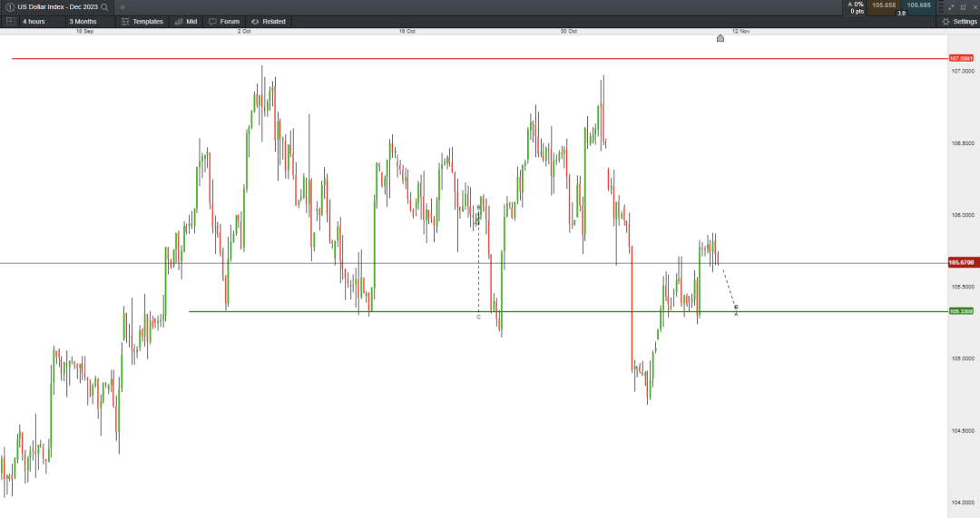Click the collapse arrows icon at top right

tap(949, 6)
